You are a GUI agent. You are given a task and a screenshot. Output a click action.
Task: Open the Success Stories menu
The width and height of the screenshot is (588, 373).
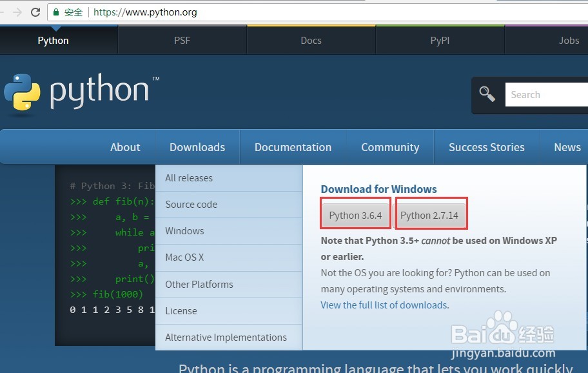click(486, 147)
